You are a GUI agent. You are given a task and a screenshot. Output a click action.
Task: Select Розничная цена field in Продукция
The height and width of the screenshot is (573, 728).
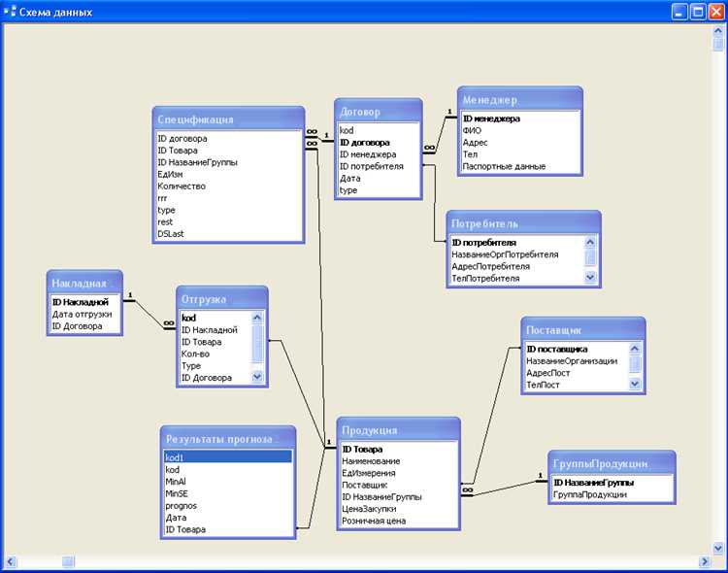[x=398, y=521]
